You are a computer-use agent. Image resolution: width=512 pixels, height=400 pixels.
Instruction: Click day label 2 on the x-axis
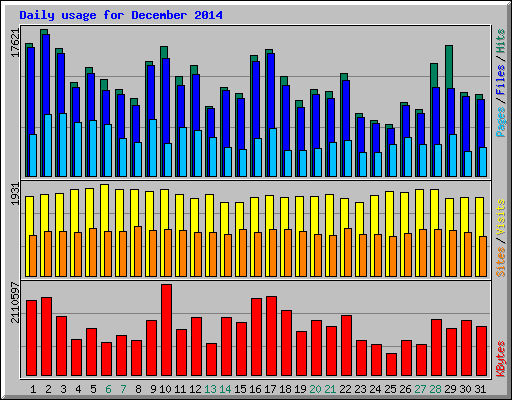[48, 389]
